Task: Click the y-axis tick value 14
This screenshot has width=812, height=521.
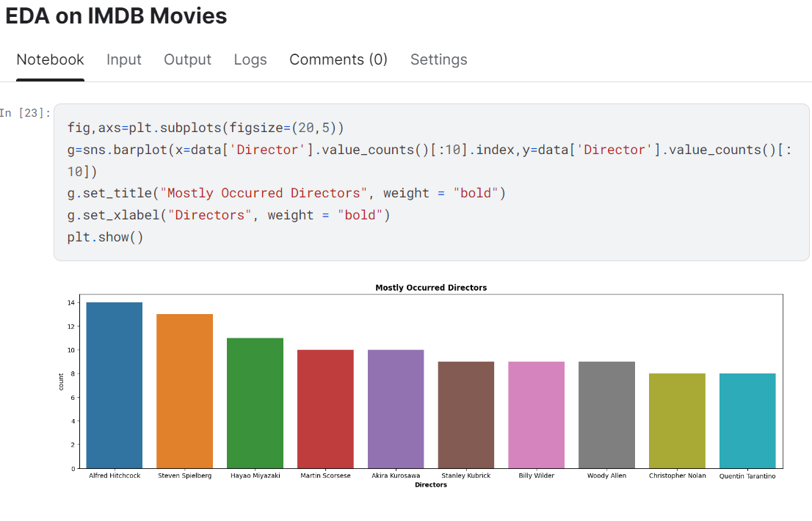Action: (71, 302)
